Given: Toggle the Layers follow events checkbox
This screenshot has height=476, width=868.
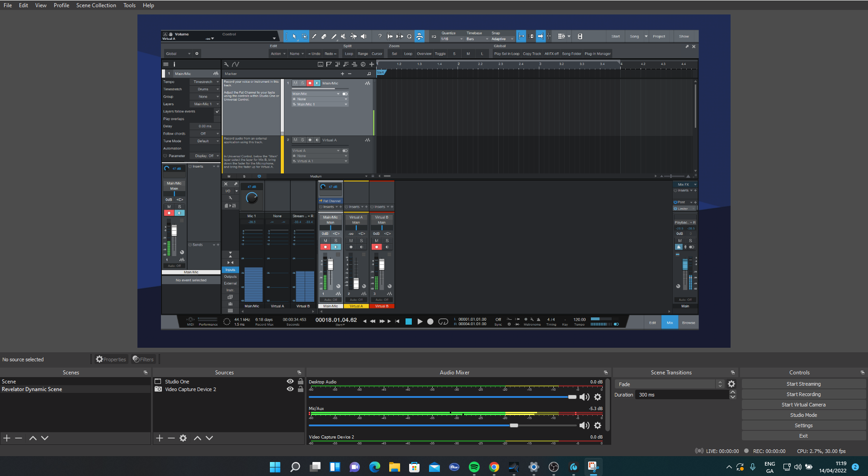Looking at the screenshot, I should coord(217,111).
